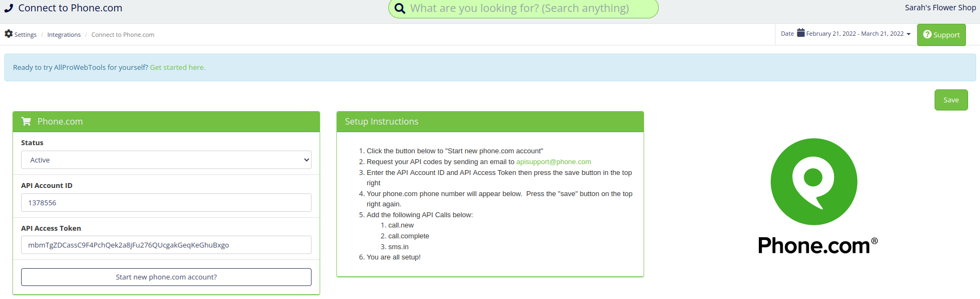Click the shopping cart icon in Phone.com header

(x=26, y=121)
